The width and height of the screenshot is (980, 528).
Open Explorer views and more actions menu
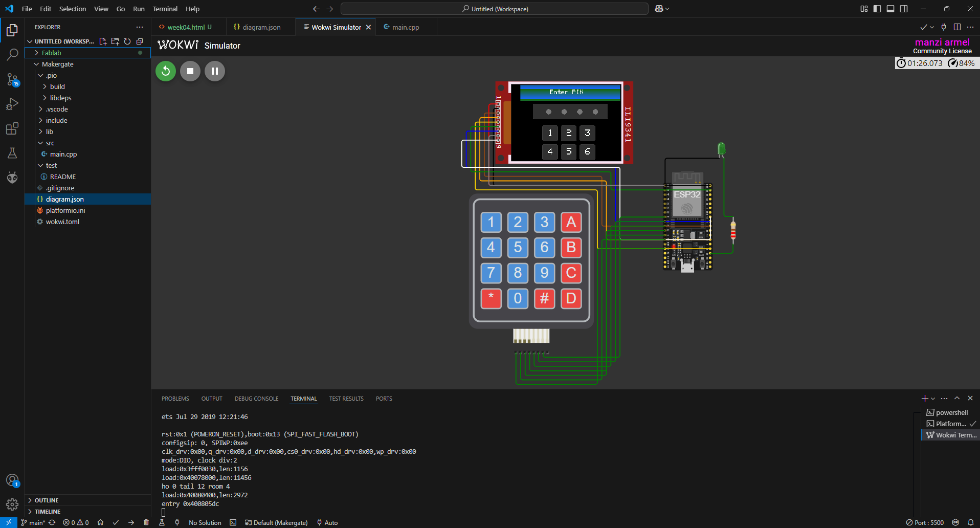140,27
